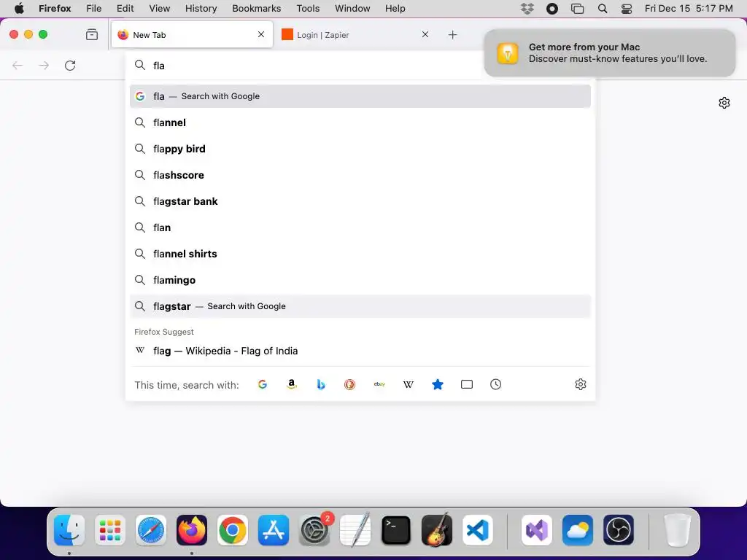Select the 'flagstar bank' suggestion
747x560 pixels.
[360, 201]
